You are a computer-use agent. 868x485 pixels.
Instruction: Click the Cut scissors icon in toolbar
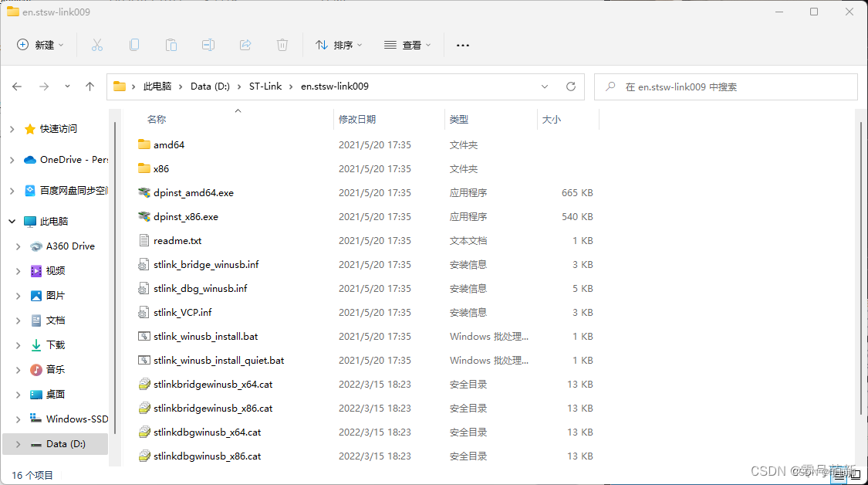coord(97,45)
